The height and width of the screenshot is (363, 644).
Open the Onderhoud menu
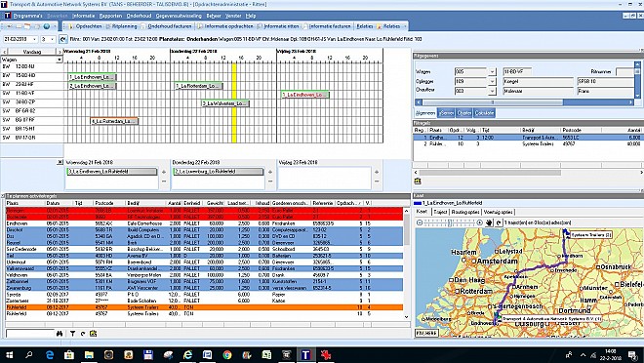tap(139, 16)
